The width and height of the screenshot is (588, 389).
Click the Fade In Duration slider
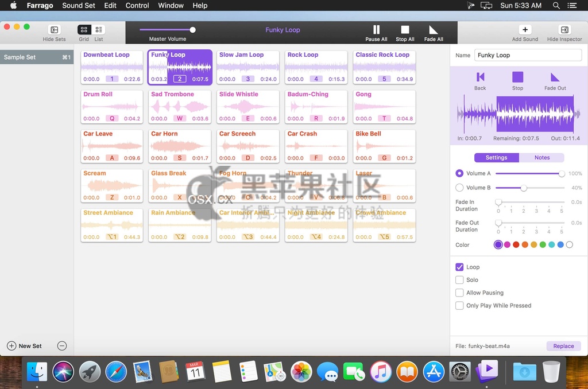coord(530,203)
